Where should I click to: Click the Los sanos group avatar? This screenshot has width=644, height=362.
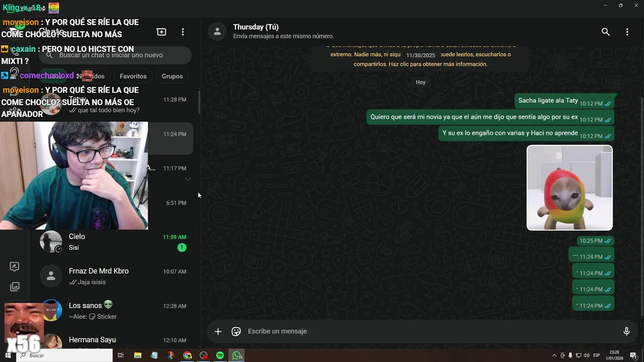tap(51, 311)
